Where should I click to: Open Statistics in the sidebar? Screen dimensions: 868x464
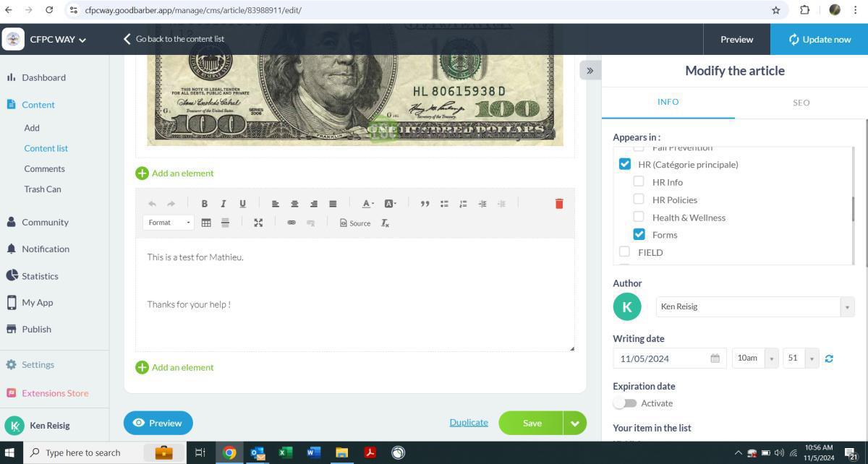coord(40,276)
